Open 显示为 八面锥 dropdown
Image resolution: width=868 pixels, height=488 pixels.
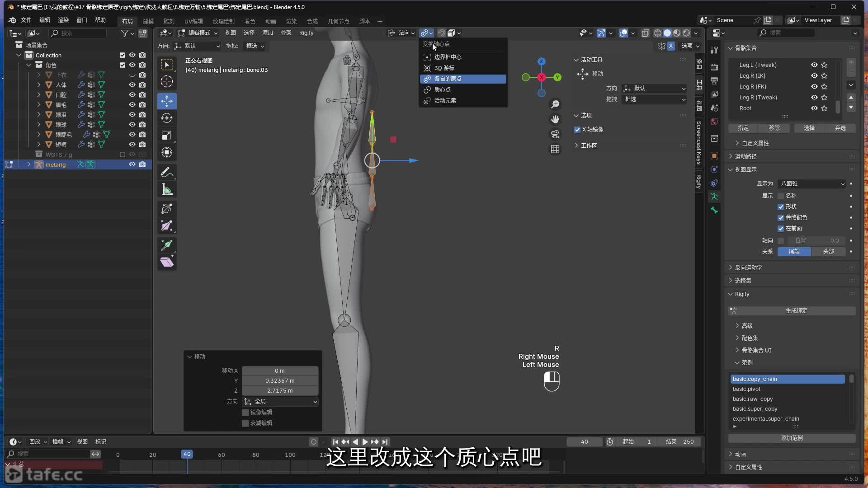812,184
